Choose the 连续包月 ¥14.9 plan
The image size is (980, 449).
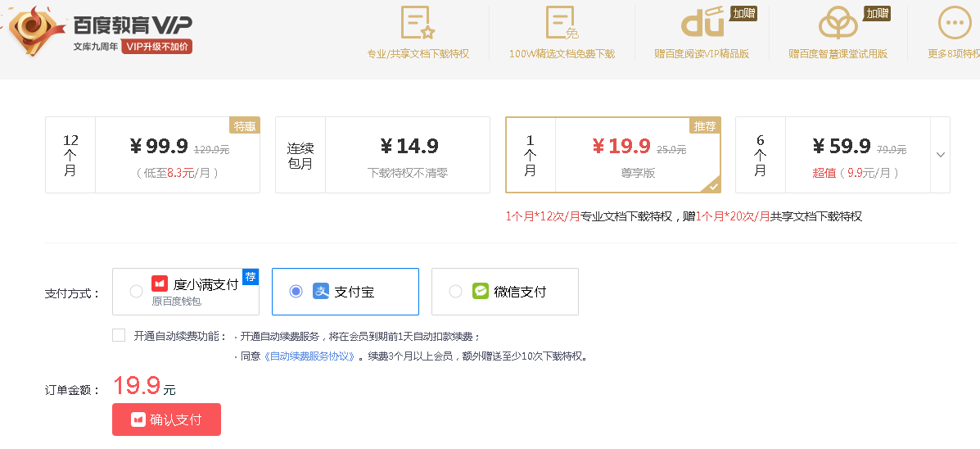[x=382, y=155]
